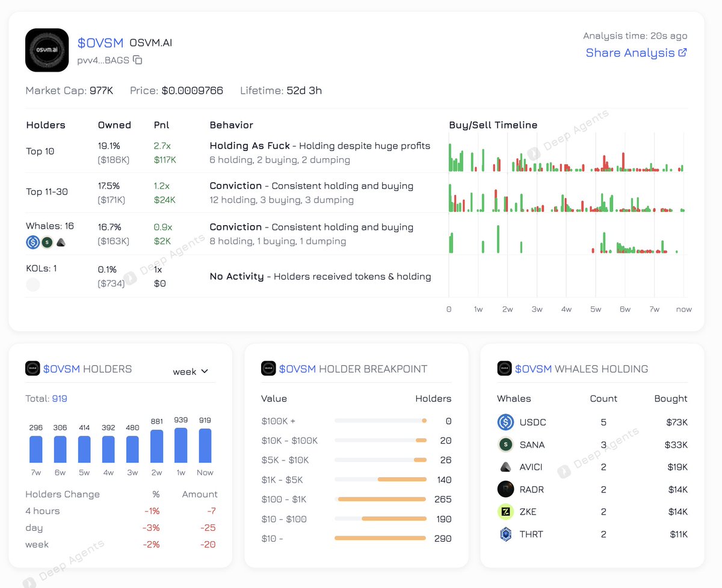Click the RADR icon in Whales Holding table
This screenshot has width=722, height=588.
pos(505,489)
